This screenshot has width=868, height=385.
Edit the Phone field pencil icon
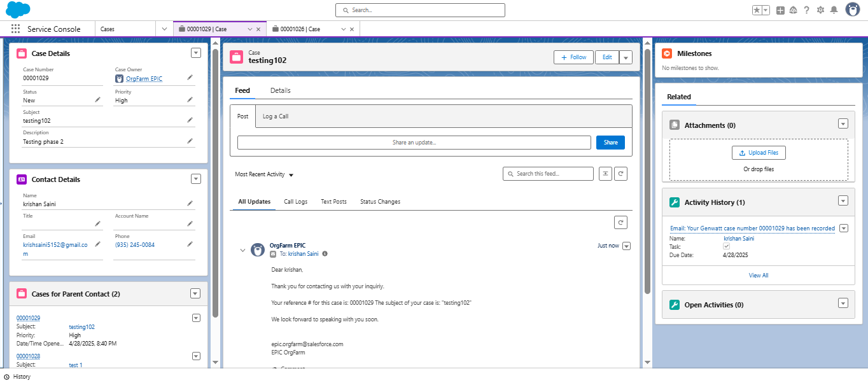point(189,242)
